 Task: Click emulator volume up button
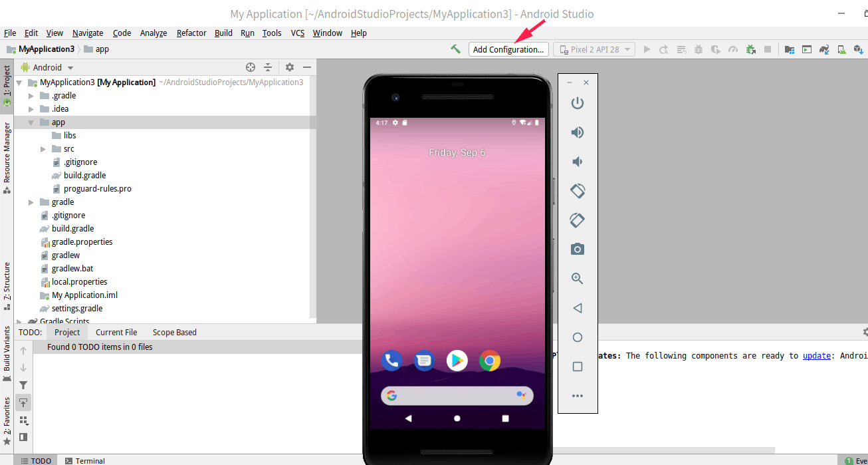pyautogui.click(x=578, y=132)
